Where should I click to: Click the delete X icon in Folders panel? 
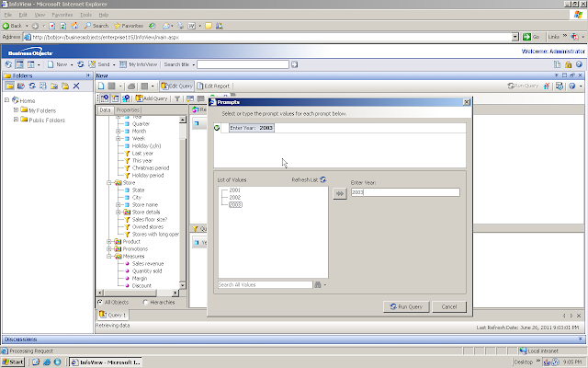pos(76,86)
